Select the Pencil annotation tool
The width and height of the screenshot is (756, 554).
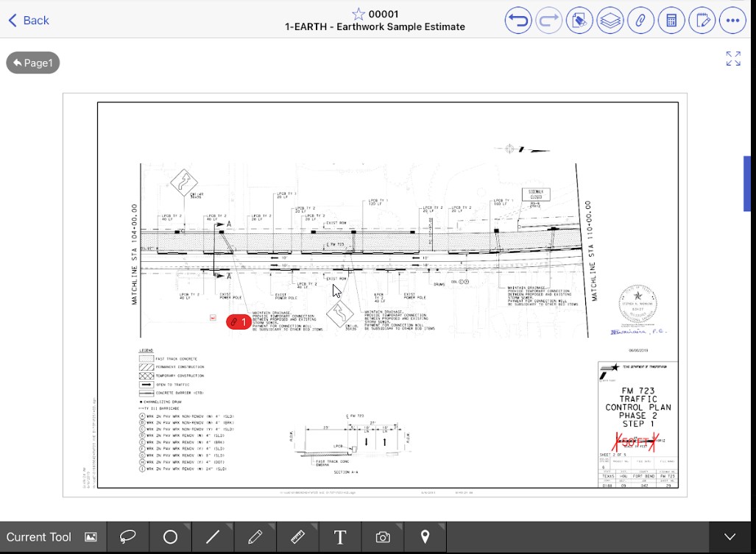[255, 537]
